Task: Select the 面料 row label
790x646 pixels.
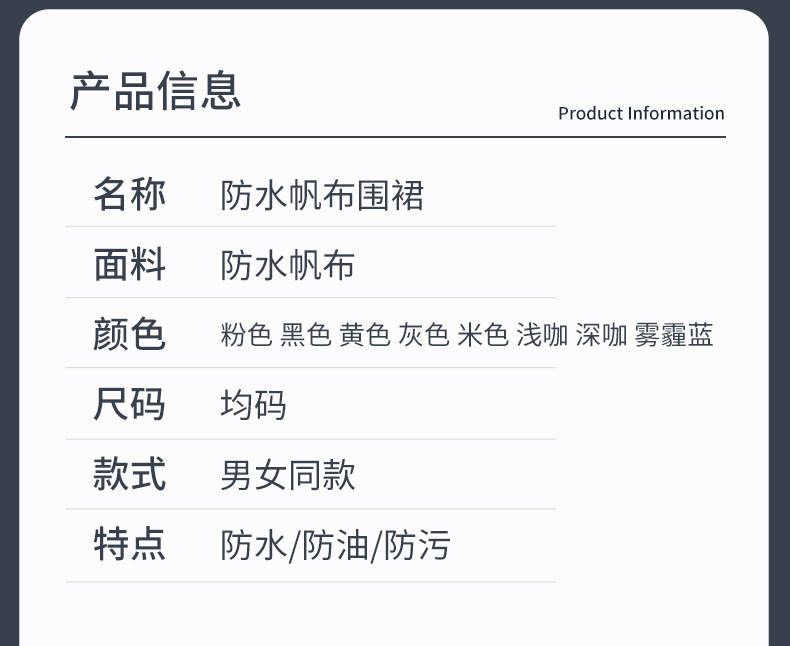Action: click(x=129, y=265)
